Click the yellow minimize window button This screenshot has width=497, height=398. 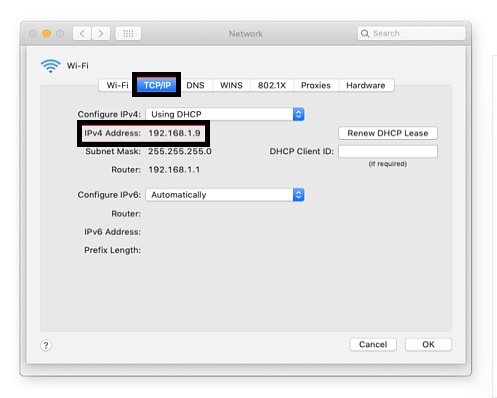pyautogui.click(x=47, y=33)
